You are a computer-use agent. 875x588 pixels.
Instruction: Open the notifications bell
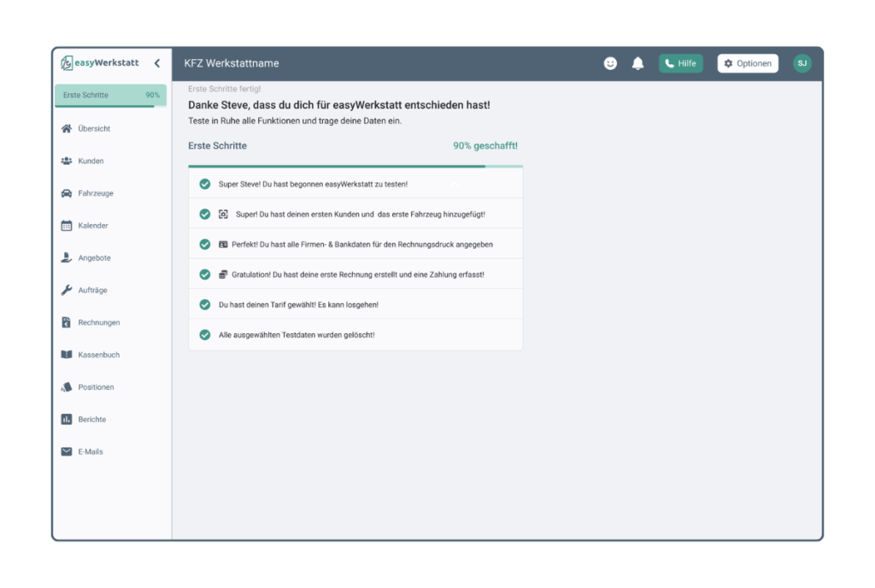click(637, 63)
